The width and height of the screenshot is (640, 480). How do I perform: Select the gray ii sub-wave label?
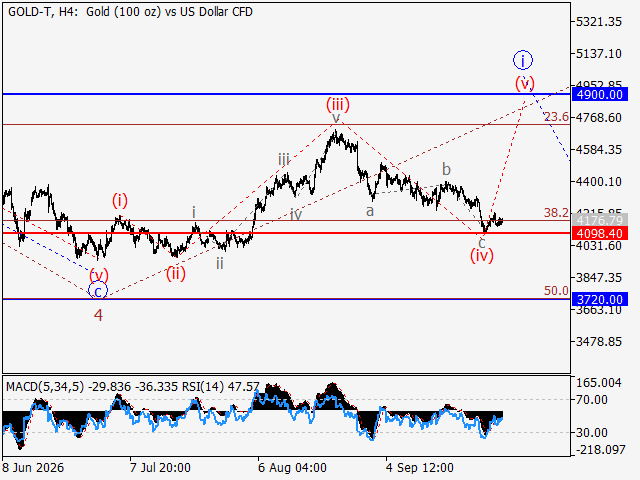click(x=220, y=264)
